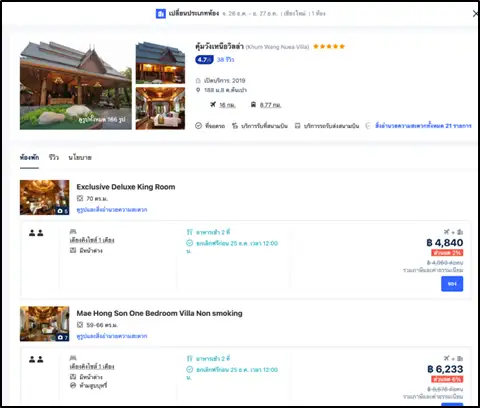Open the night-time villa thumbnail photo
This screenshot has width=480, height=408.
pos(160,63)
